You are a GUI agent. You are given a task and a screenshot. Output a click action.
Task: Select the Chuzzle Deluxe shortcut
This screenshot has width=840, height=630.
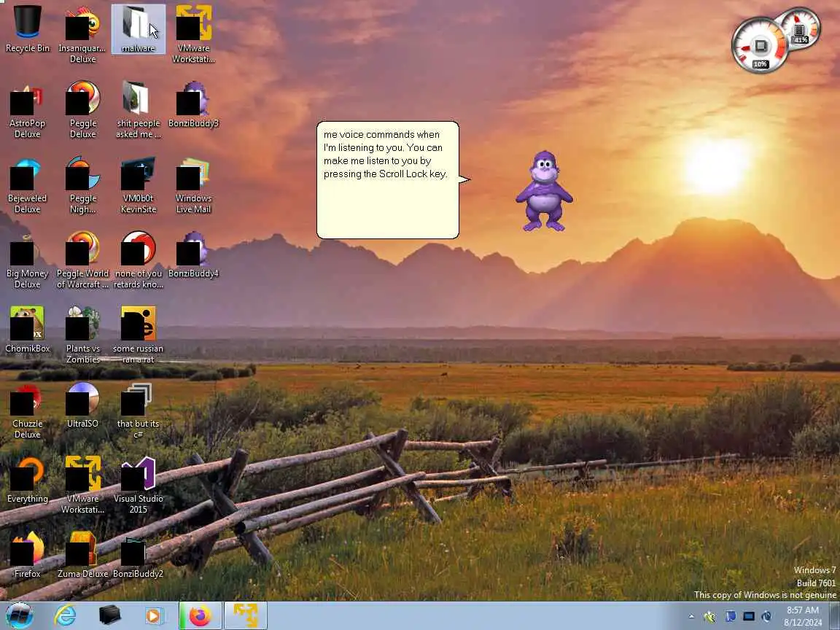(27, 411)
